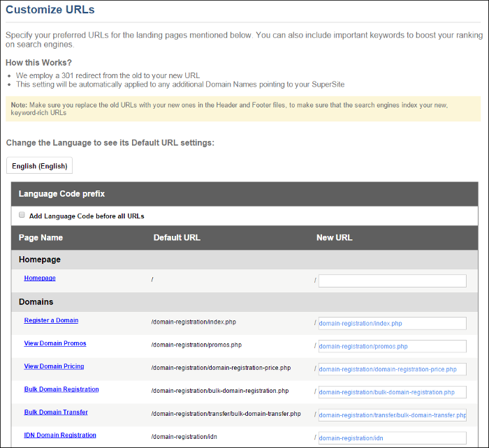This screenshot has height=448, width=489.
Task: Open the English (English) language selector
Action: pyautogui.click(x=39, y=166)
